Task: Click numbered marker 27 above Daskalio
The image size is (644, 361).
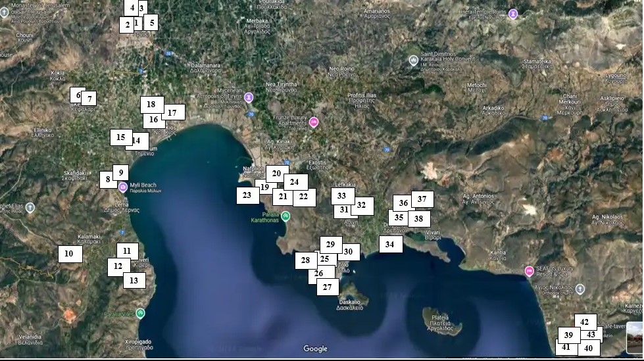Action: [328, 287]
